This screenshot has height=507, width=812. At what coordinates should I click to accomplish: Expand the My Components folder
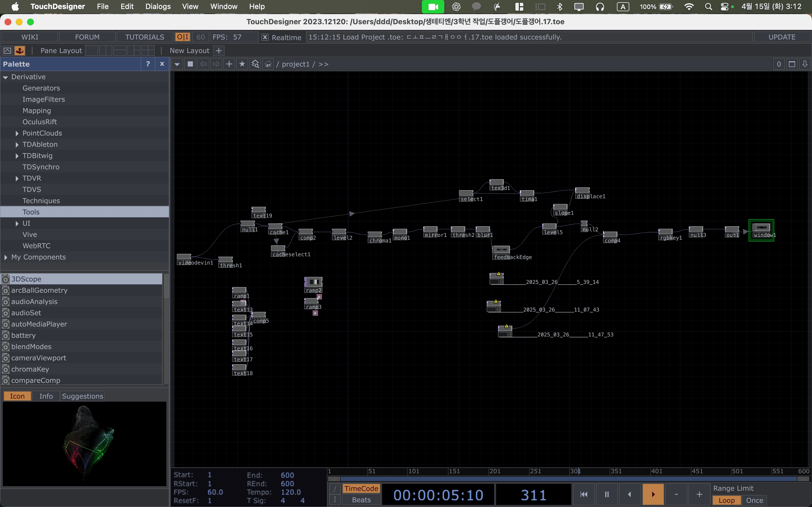[x=6, y=257]
